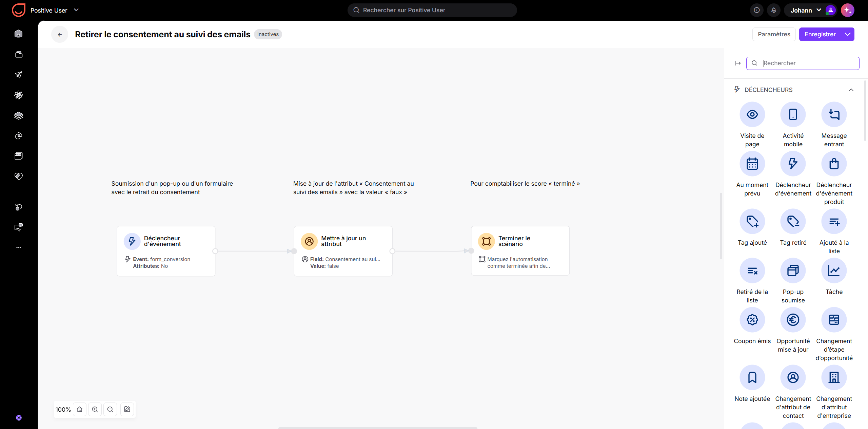This screenshot has width=868, height=429.
Task: Select the Activité mobile trigger icon
Action: click(x=793, y=114)
